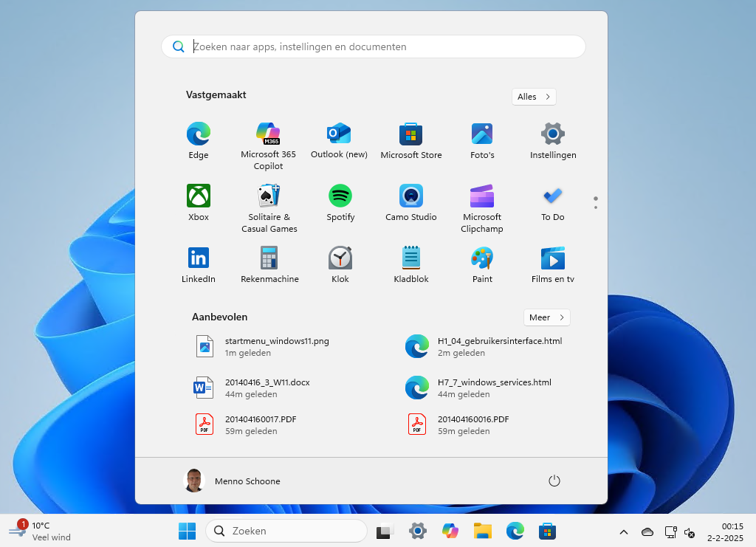Screen dimensions: 756x547
Task: Launch Microsoft 365 Copilot pinned app
Action: [x=268, y=146]
